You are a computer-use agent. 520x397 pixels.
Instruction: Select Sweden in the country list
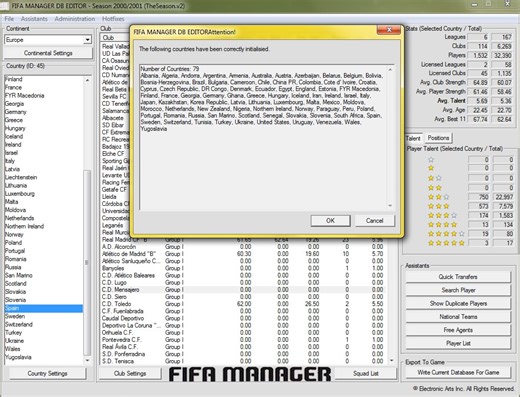(43, 316)
